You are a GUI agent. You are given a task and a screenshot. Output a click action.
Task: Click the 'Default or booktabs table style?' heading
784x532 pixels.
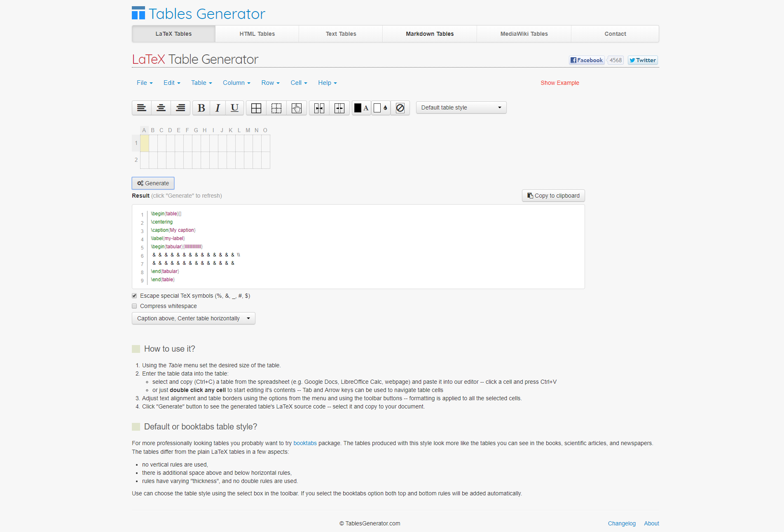pos(200,427)
